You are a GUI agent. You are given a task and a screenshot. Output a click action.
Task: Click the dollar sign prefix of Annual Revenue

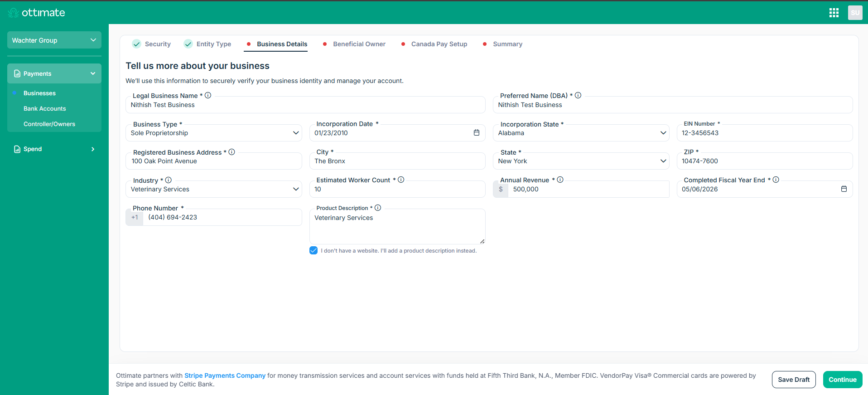point(501,189)
